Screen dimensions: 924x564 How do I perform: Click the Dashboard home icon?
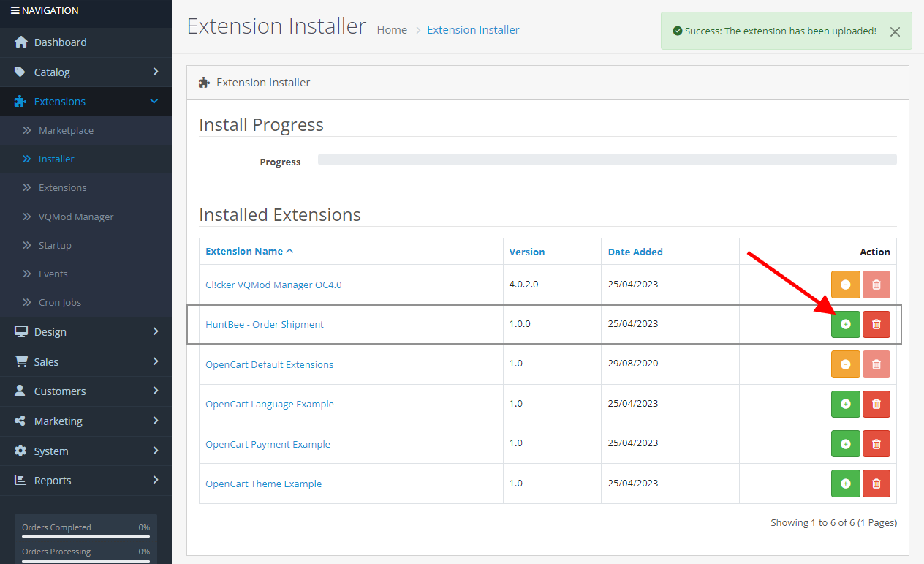click(x=20, y=42)
